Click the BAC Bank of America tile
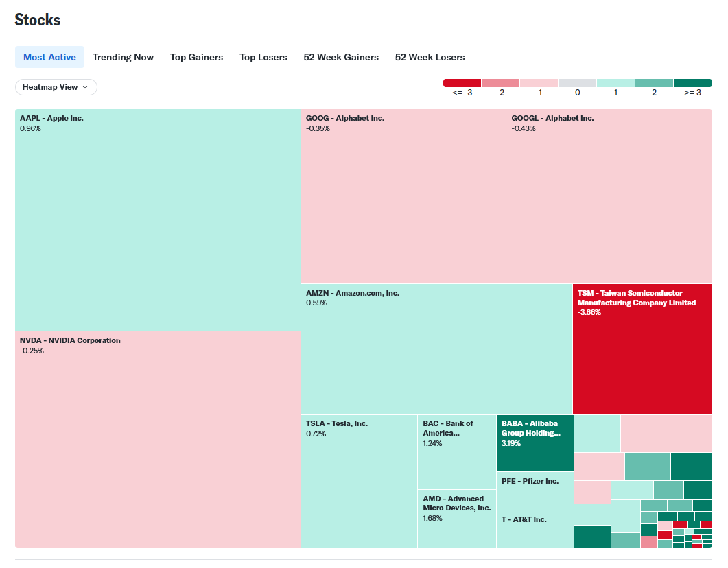Viewport: 728px width, 568px height. 458,452
